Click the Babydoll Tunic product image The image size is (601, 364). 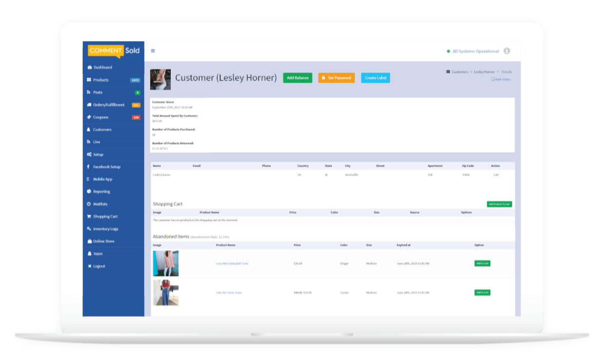tap(166, 264)
